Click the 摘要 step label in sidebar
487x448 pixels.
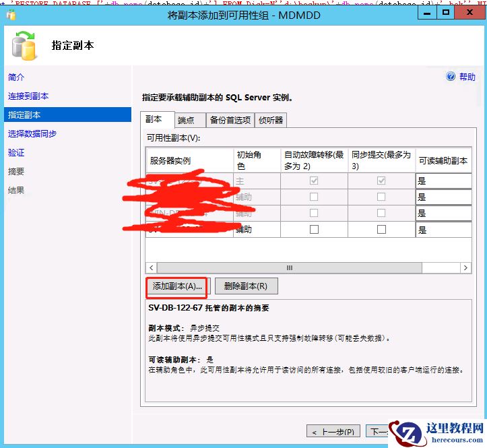pos(16,172)
